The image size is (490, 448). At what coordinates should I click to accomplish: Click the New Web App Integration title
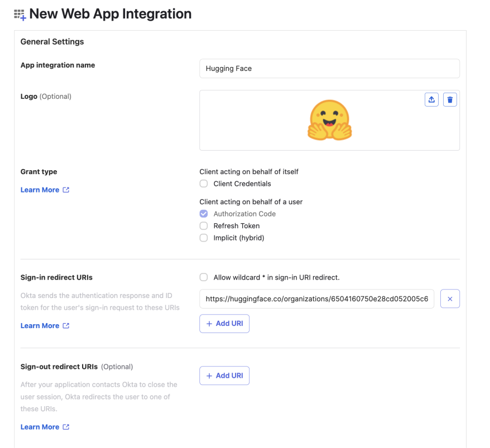click(x=110, y=14)
